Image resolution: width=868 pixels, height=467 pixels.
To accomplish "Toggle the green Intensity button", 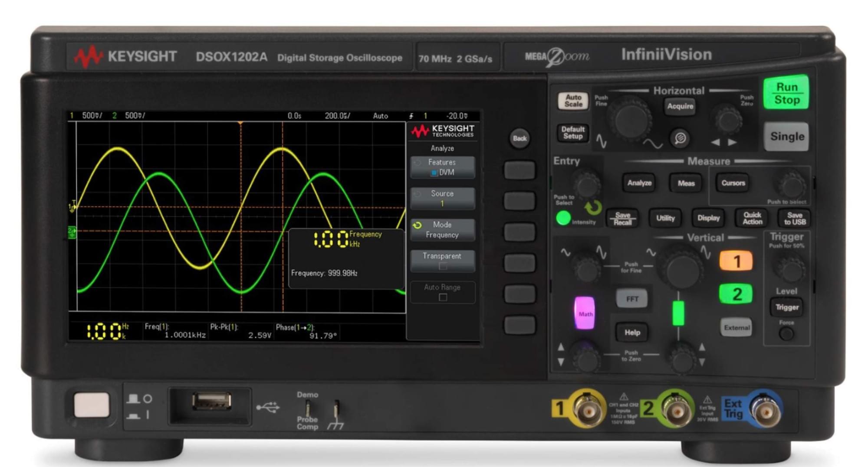I will pos(563,218).
